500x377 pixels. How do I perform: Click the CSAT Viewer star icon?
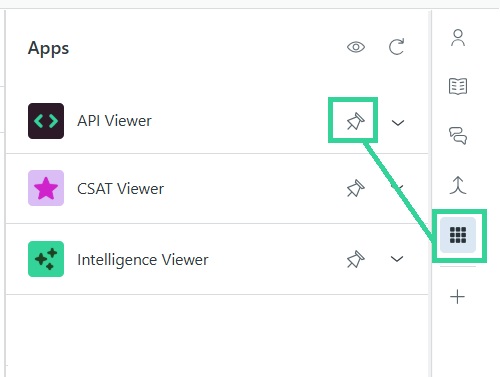pos(46,188)
